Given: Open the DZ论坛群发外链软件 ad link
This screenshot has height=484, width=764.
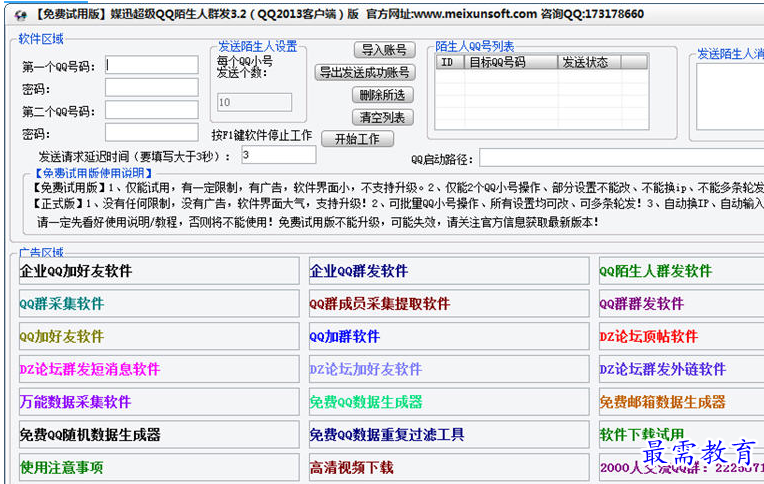Looking at the screenshot, I should click(x=682, y=369).
